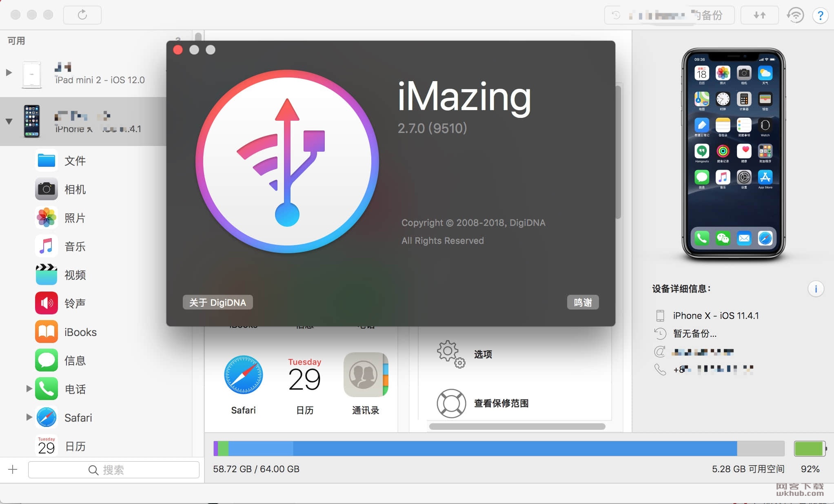Click the add (+) button at sidebar bottom

click(x=13, y=469)
